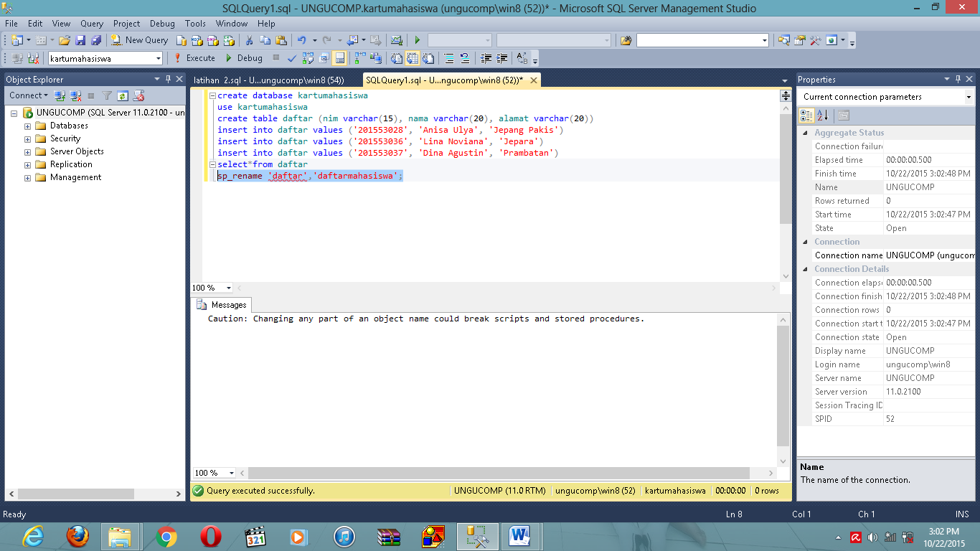Open the Query menu
980x551 pixels.
[x=91, y=23]
